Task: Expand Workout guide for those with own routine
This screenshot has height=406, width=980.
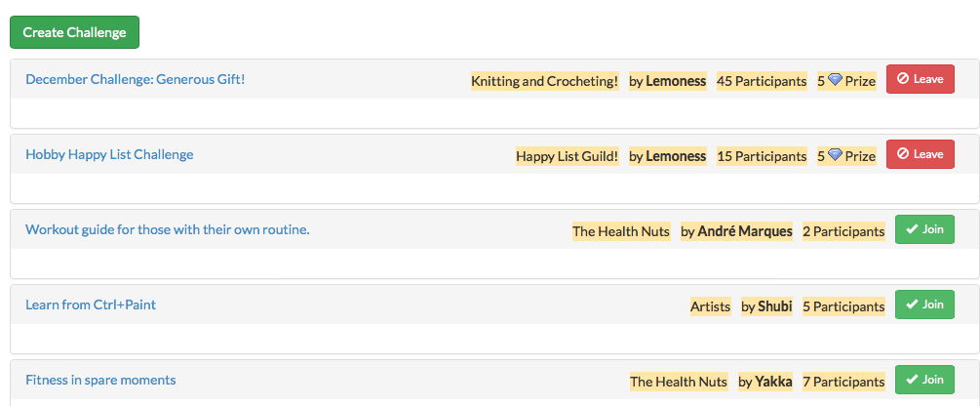Action: point(167,229)
